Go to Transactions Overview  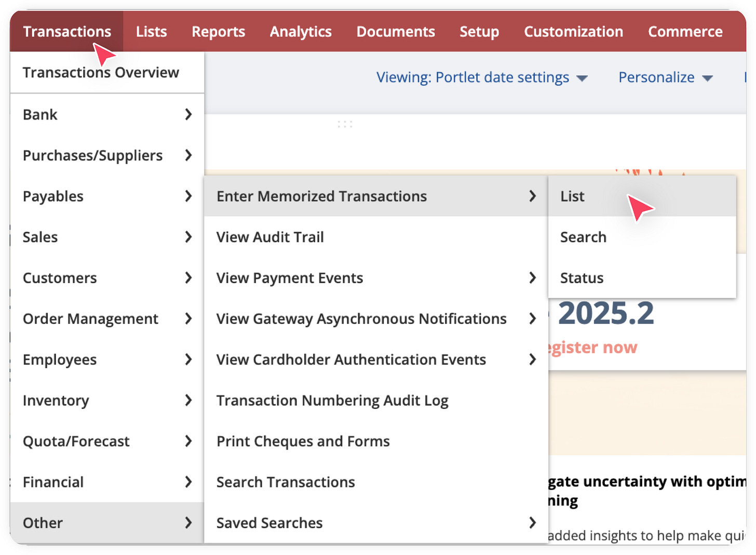pyautogui.click(x=107, y=73)
